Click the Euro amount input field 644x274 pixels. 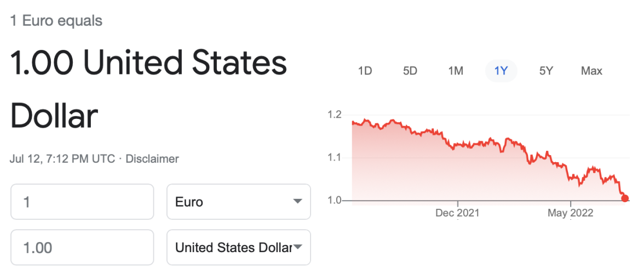(x=82, y=202)
